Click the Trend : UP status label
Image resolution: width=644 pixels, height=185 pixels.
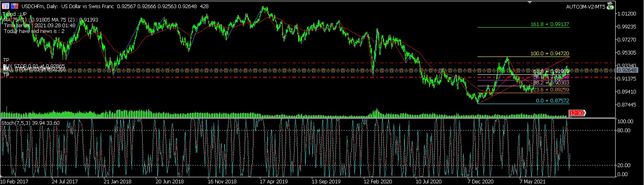[x=15, y=14]
